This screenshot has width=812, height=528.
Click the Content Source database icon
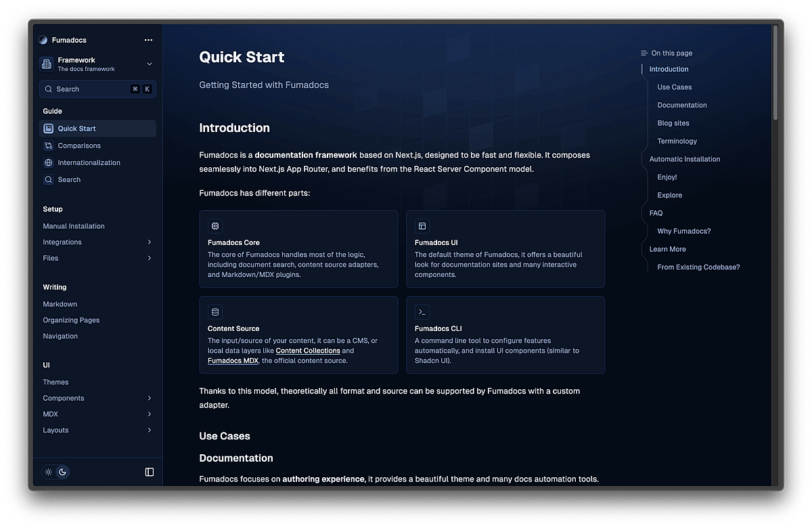pyautogui.click(x=215, y=312)
